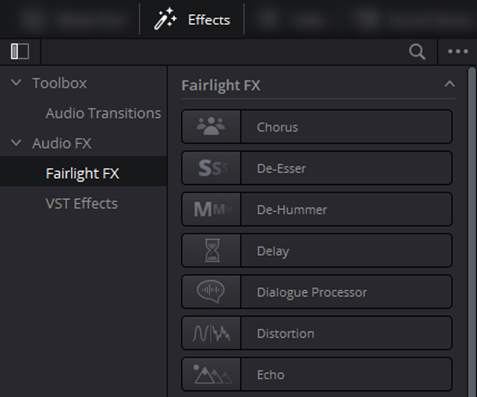This screenshot has width=477, height=397.
Task: Click the Distortion waveform icon
Action: coord(211,333)
